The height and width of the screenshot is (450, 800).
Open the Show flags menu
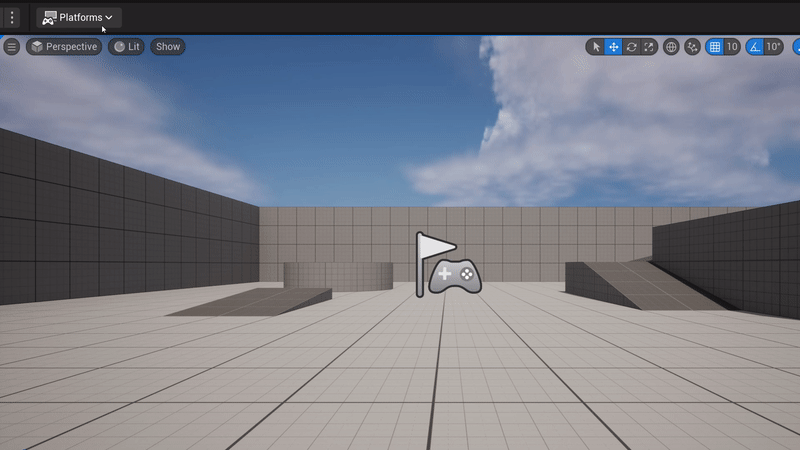click(168, 47)
